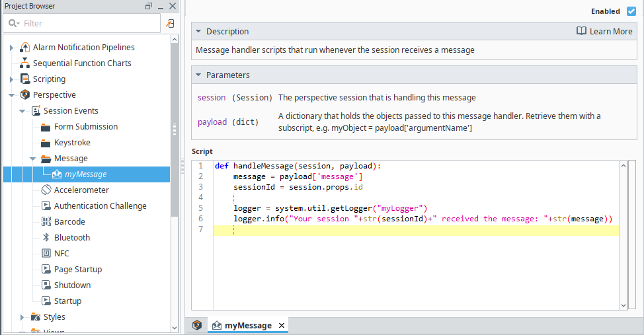Collapse the Session Events node
Viewport: 644px width, 335px height.
coord(22,111)
